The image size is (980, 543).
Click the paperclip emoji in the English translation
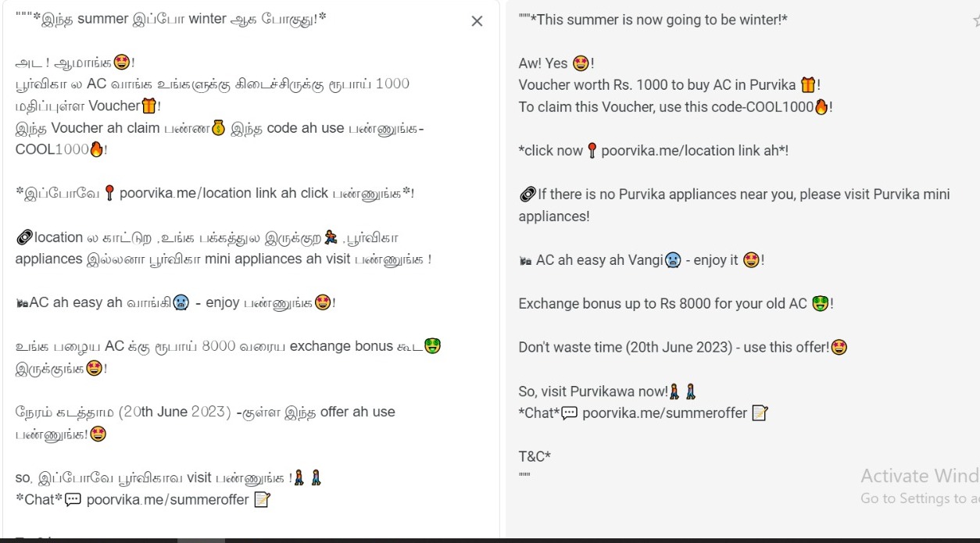click(528, 195)
